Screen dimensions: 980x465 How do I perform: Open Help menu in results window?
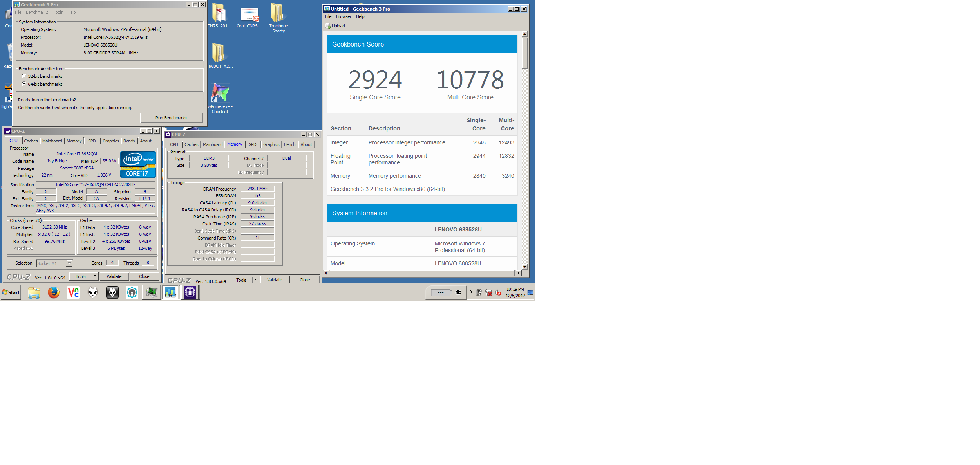[360, 16]
